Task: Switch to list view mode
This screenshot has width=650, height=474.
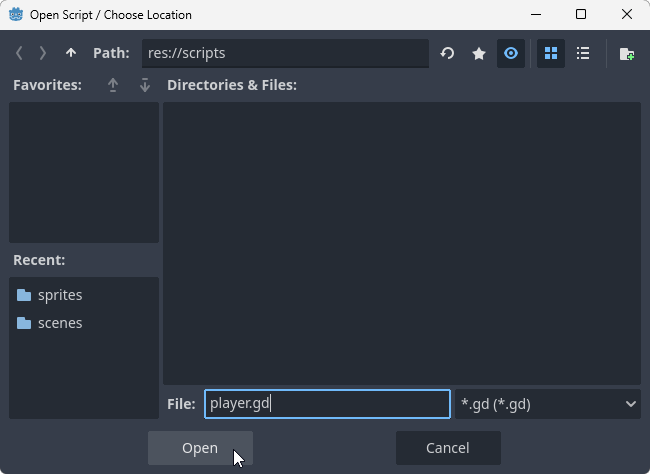Action: 583,53
